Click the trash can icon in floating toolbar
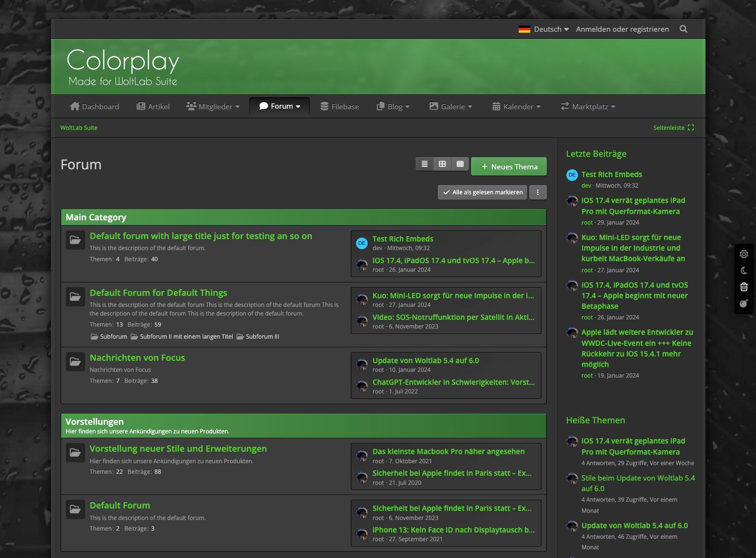 point(743,287)
